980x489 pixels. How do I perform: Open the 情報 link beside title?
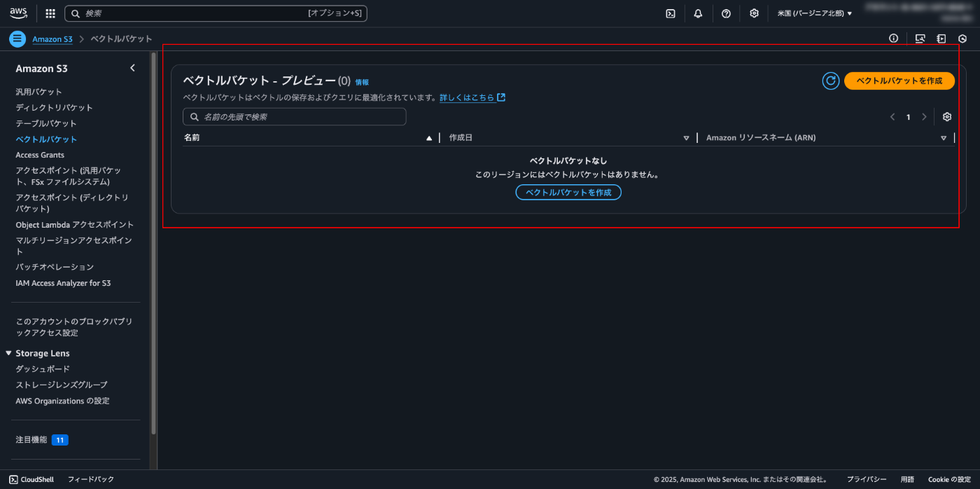tap(362, 82)
